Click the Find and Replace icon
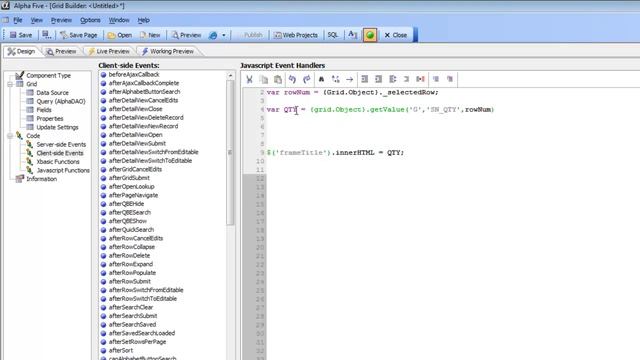 [336, 79]
